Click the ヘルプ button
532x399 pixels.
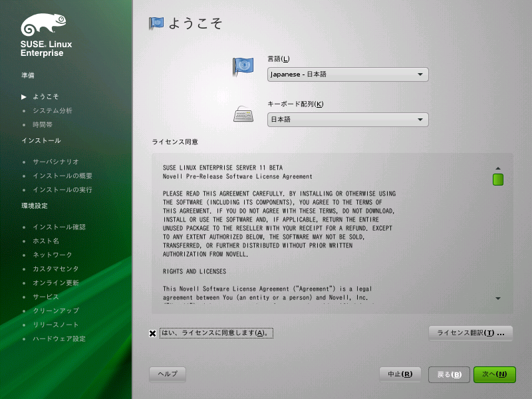click(x=168, y=374)
